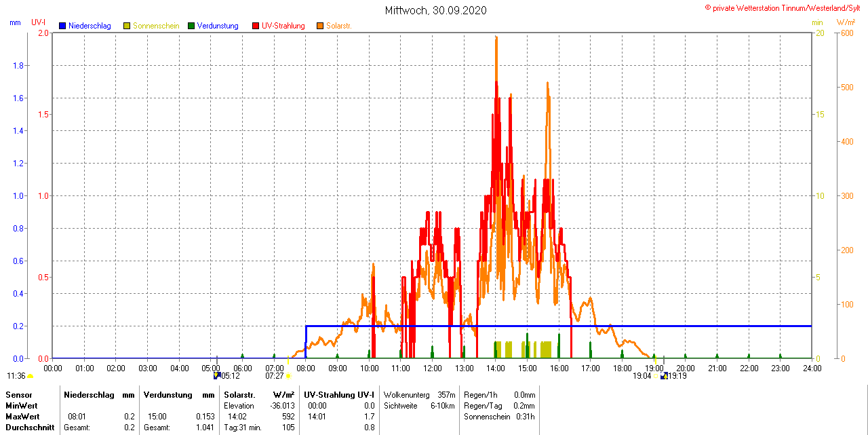Click the Regen/Tag value 0.2mm
868x435 pixels.
(524, 405)
